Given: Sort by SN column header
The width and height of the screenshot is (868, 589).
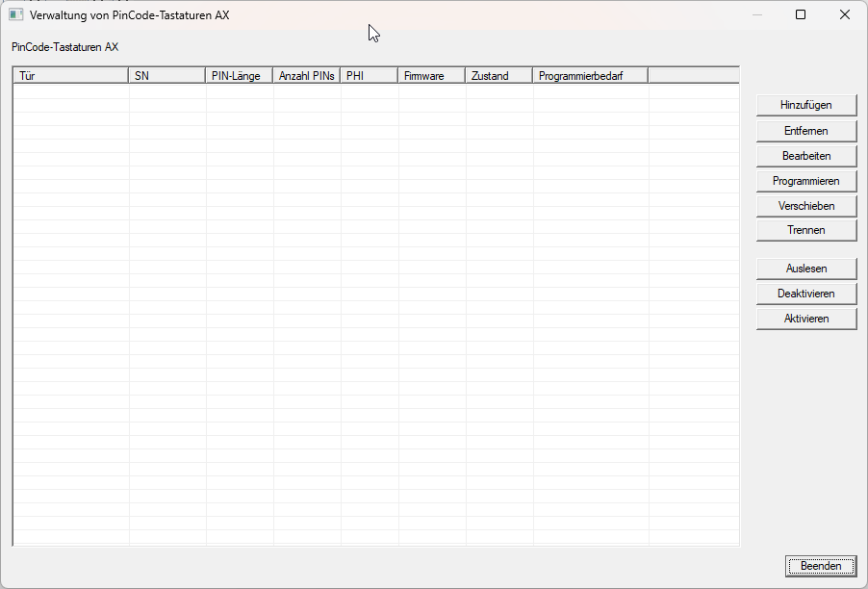Looking at the screenshot, I should click(x=166, y=76).
